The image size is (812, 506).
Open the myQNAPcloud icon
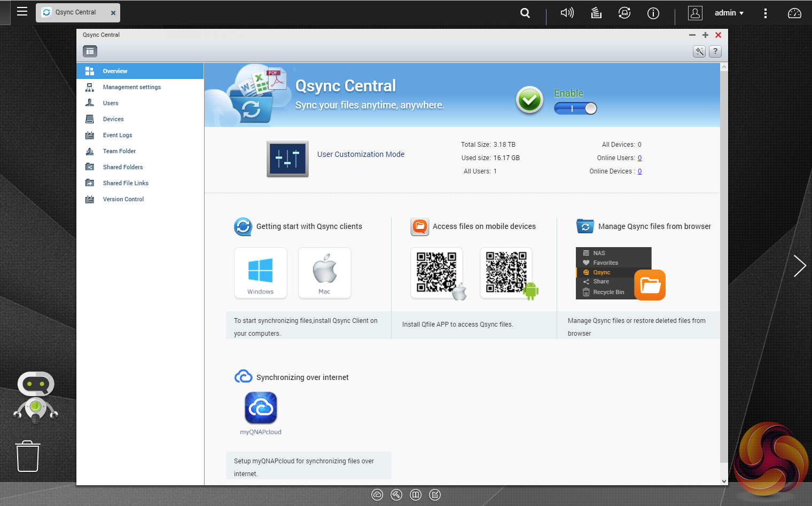[261, 408]
